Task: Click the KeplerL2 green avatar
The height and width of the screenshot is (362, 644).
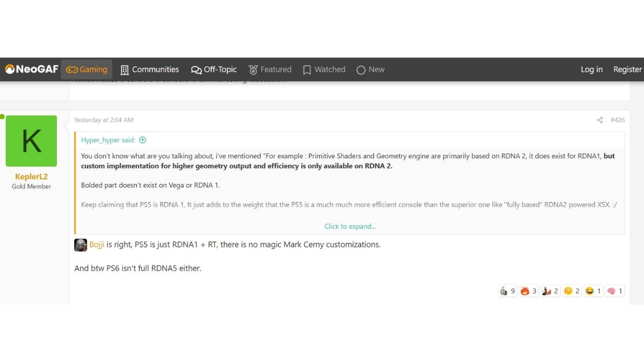Action: tap(31, 141)
